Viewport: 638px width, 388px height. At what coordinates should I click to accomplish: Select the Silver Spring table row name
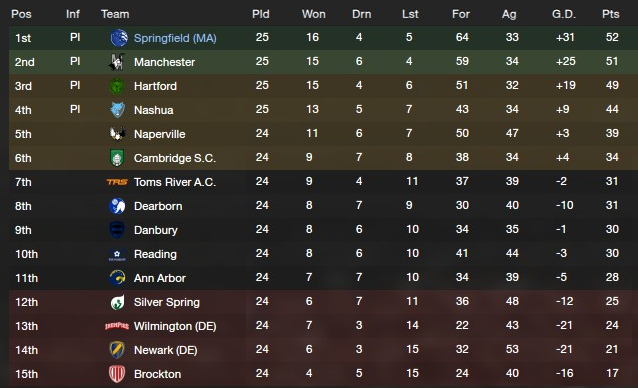pyautogui.click(x=167, y=302)
